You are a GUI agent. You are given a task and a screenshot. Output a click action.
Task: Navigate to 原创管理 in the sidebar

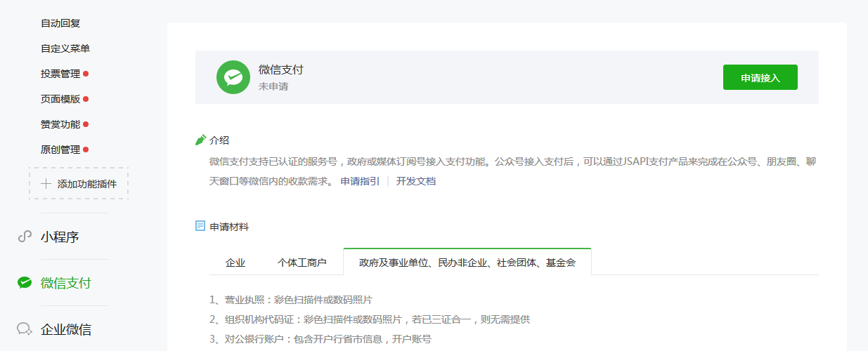click(x=60, y=150)
